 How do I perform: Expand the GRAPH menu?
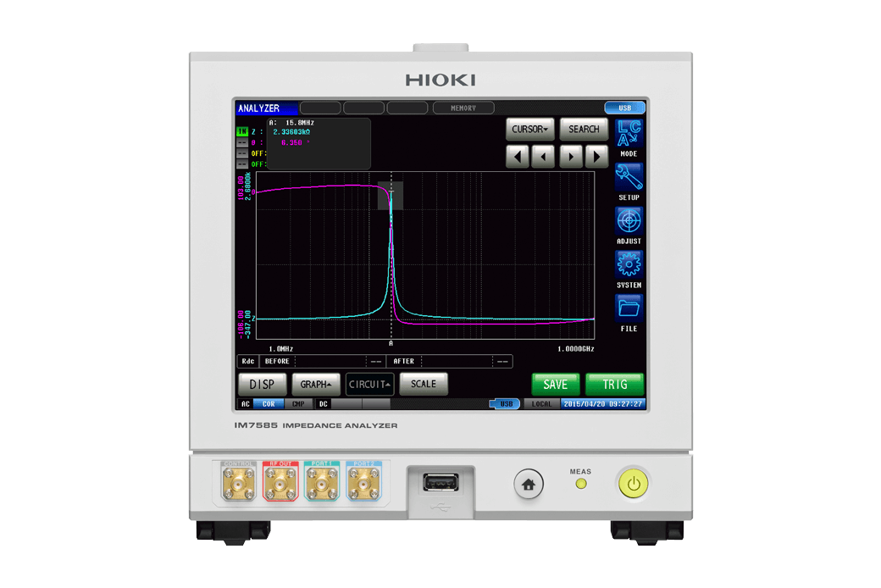point(316,384)
